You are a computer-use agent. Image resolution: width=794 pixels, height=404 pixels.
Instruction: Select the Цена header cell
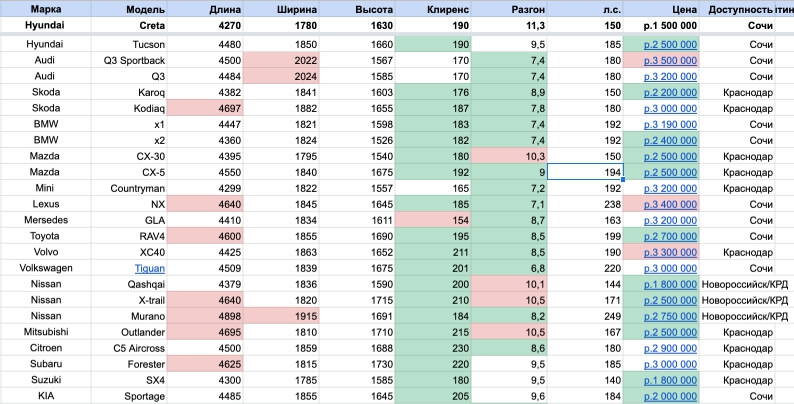click(669, 8)
